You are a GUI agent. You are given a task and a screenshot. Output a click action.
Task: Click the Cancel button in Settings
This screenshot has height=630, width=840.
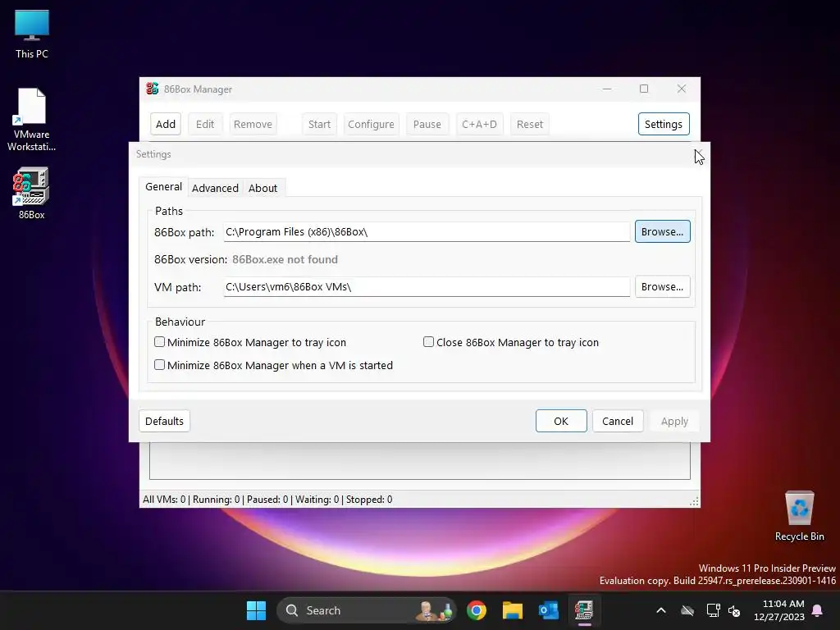point(617,421)
